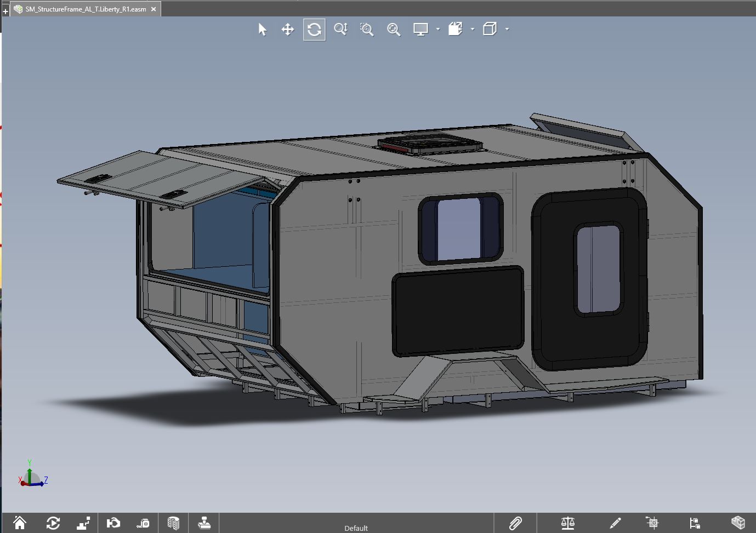756x533 pixels.
Task: Click the Home reset view icon
Action: [x=20, y=523]
